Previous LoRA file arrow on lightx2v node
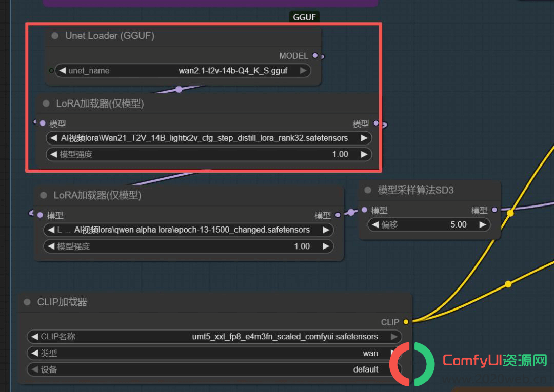 pyautogui.click(x=53, y=138)
